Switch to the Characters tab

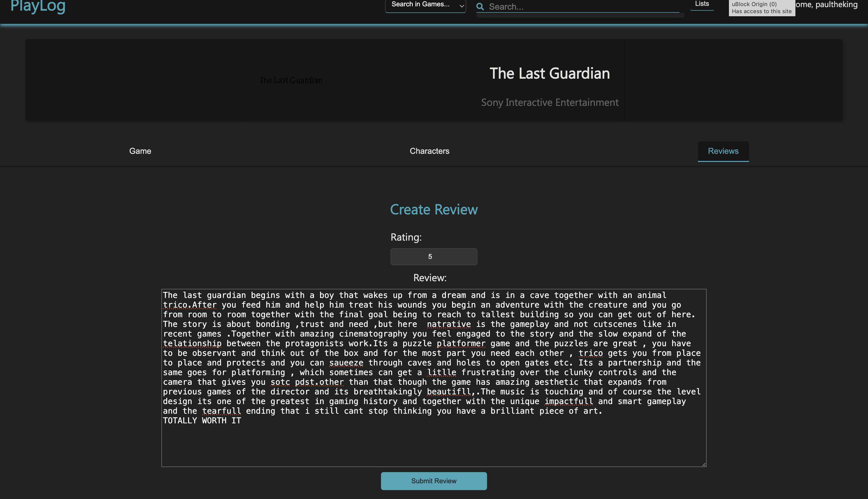pos(429,151)
